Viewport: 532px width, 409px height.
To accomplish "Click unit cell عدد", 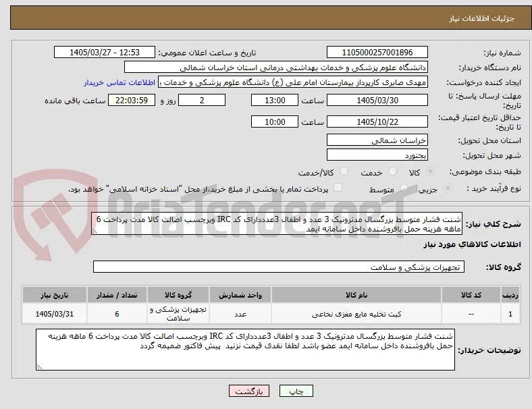I will 240,314.
